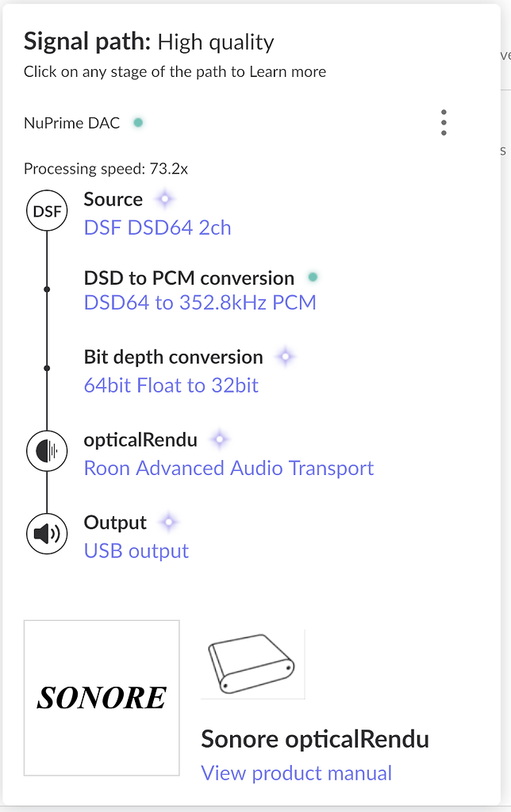511x812 pixels.
Task: Select the opticalRendu speaker icon
Action: click(47, 450)
